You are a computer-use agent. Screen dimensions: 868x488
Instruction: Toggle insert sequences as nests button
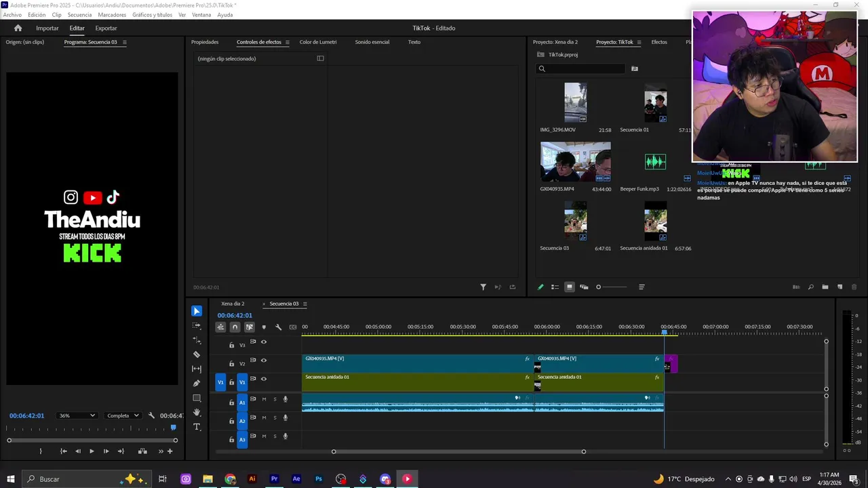coord(220,327)
